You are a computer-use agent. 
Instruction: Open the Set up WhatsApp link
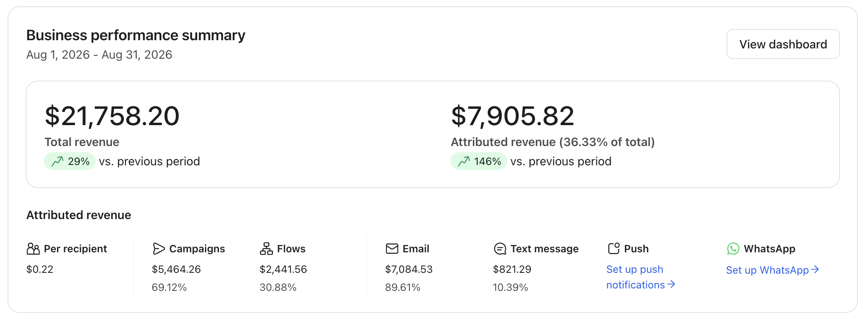[772, 270]
